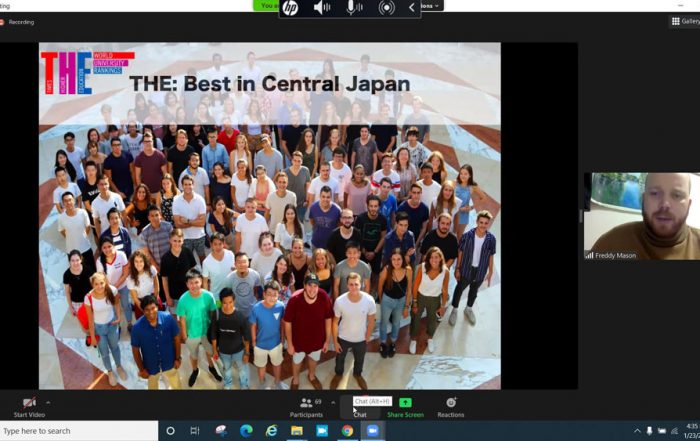Expand video options caret next to Start Video
The width and height of the screenshot is (700, 441).
48,403
